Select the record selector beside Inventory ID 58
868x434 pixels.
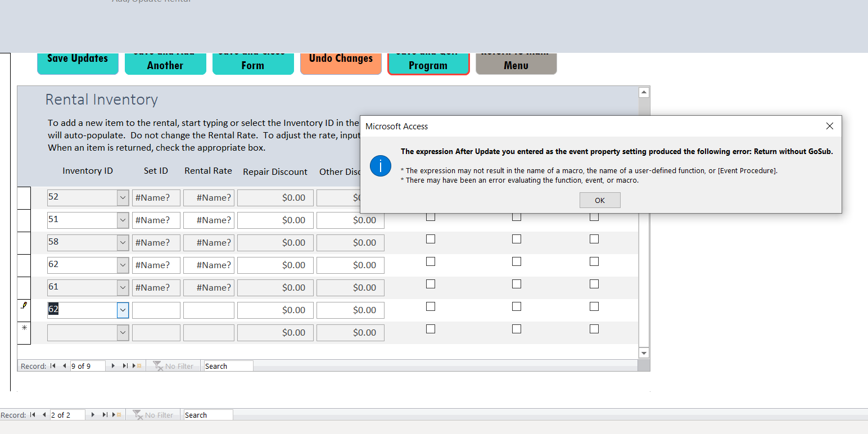tap(24, 243)
